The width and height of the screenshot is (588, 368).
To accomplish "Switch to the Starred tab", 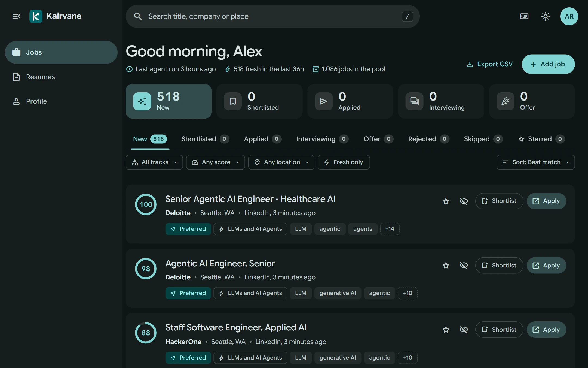I will [x=542, y=139].
